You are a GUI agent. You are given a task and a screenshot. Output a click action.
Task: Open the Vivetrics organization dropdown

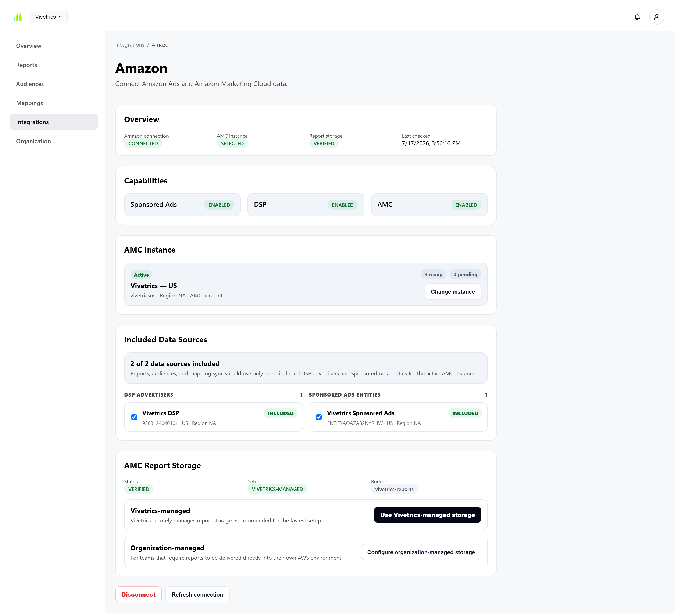click(49, 17)
